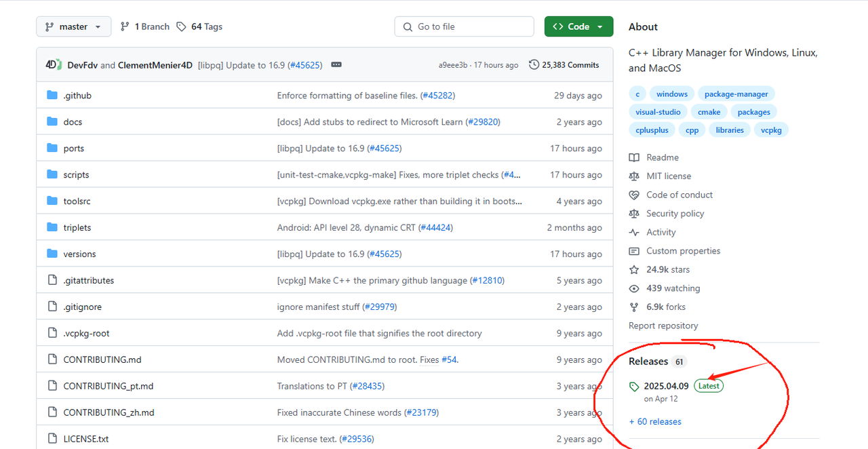
Task: Click the Go to file search field
Action: click(464, 26)
